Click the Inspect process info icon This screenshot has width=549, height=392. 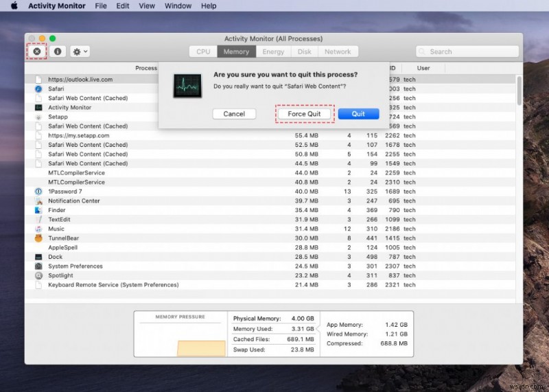(x=58, y=51)
